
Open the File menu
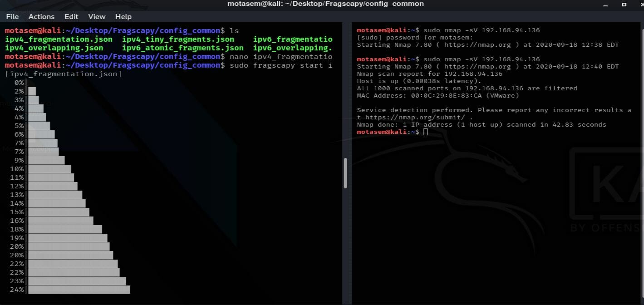[x=12, y=16]
